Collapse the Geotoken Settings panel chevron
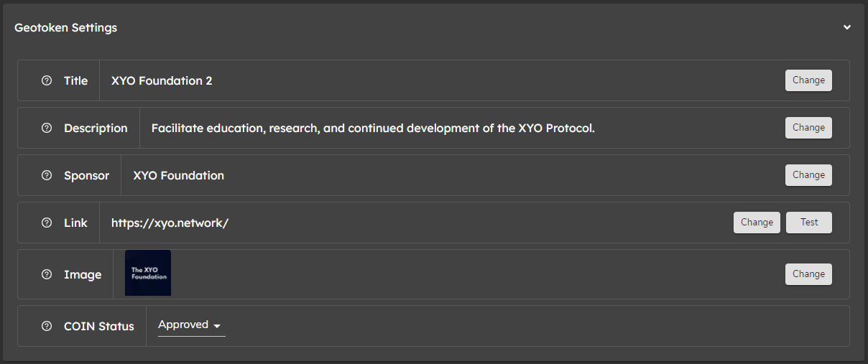 (847, 27)
